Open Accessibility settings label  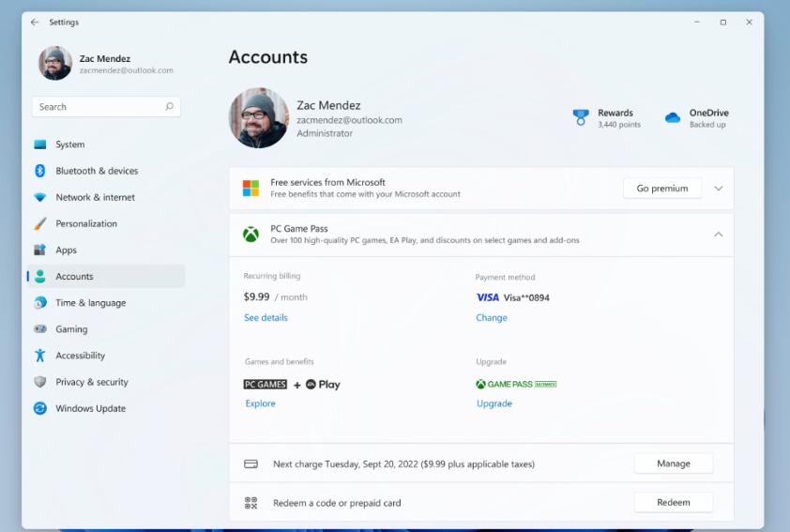point(80,356)
